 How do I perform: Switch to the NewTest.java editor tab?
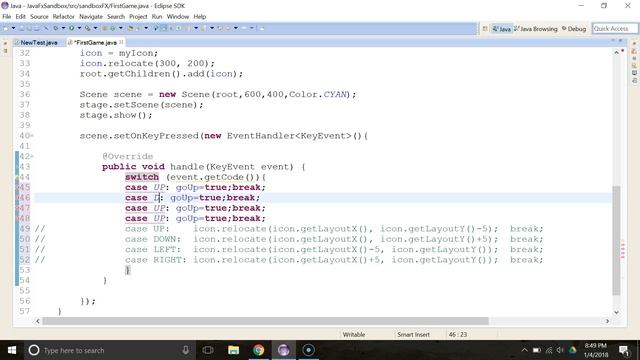point(36,42)
